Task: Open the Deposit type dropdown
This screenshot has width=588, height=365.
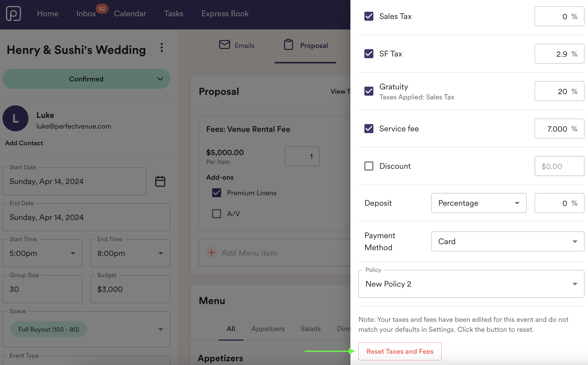Action: coord(479,203)
